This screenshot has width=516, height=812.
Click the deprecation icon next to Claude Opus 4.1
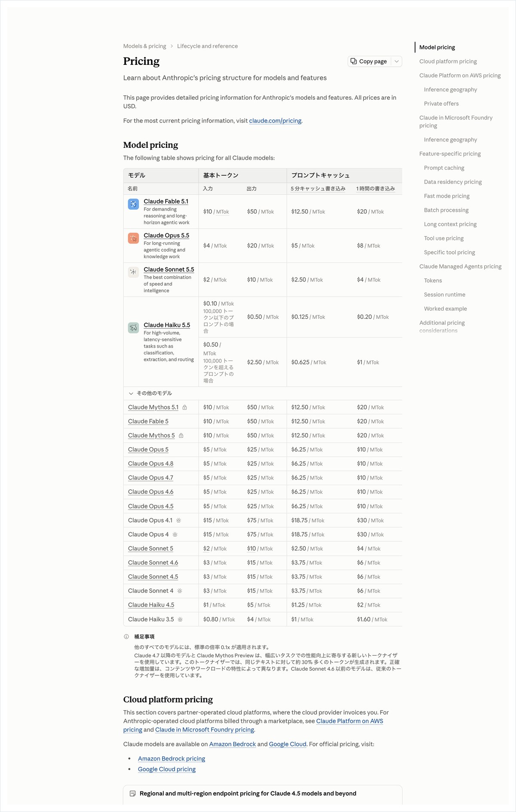pos(178,520)
